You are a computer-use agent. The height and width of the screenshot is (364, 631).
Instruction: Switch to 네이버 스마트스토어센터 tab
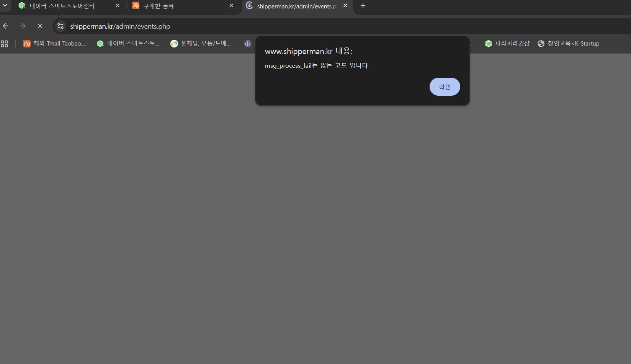coord(62,6)
